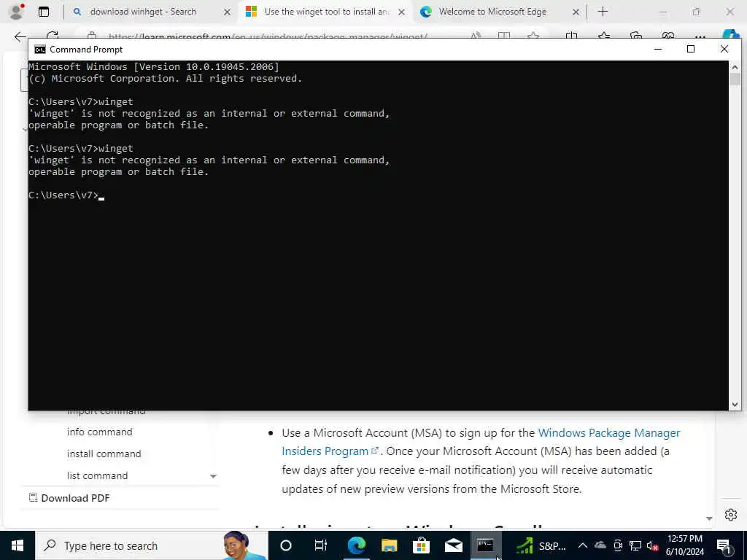Viewport: 747px width, 560px height.
Task: Switch to the 'download winhget - Search' tab
Action: pyautogui.click(x=143, y=12)
